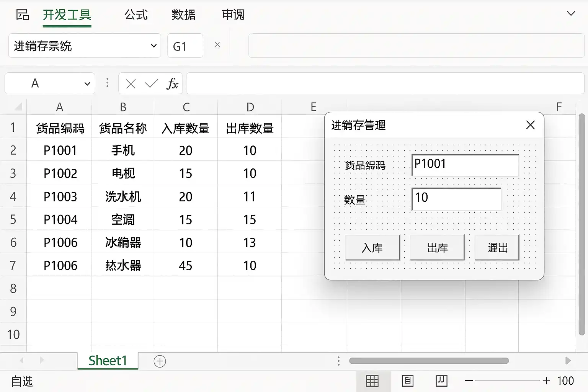This screenshot has width=588, height=392.
Task: Expand the ribbon chevron at top right
Action: (571, 14)
